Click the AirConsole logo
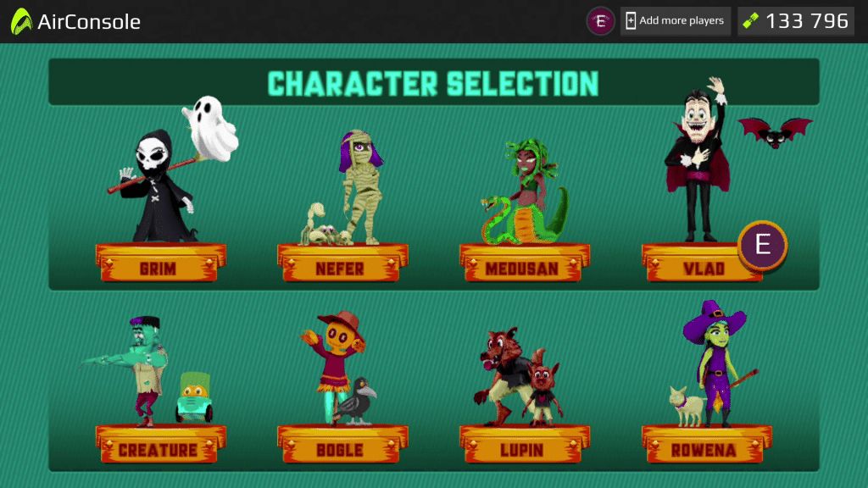Viewport: 868px width, 488px height. coord(75,21)
